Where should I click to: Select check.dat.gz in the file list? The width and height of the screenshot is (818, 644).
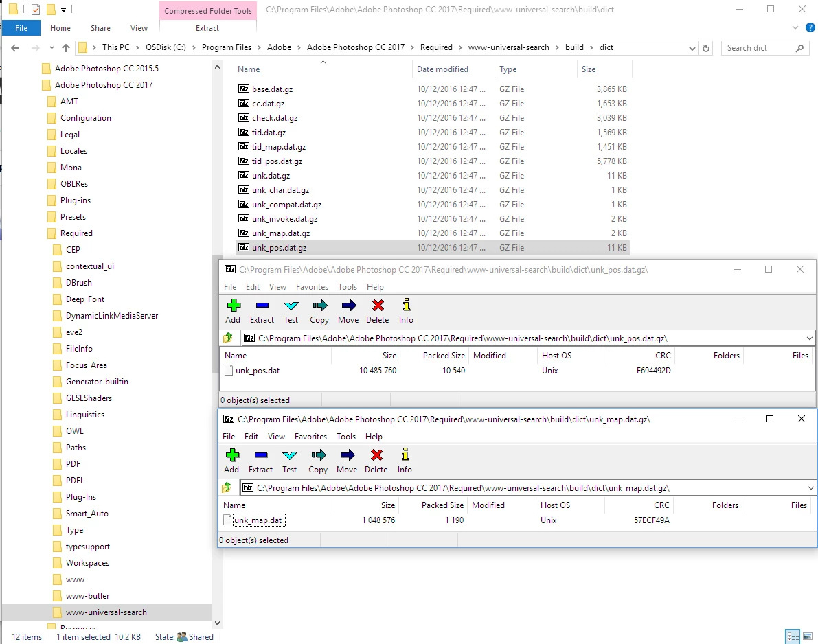click(x=275, y=118)
